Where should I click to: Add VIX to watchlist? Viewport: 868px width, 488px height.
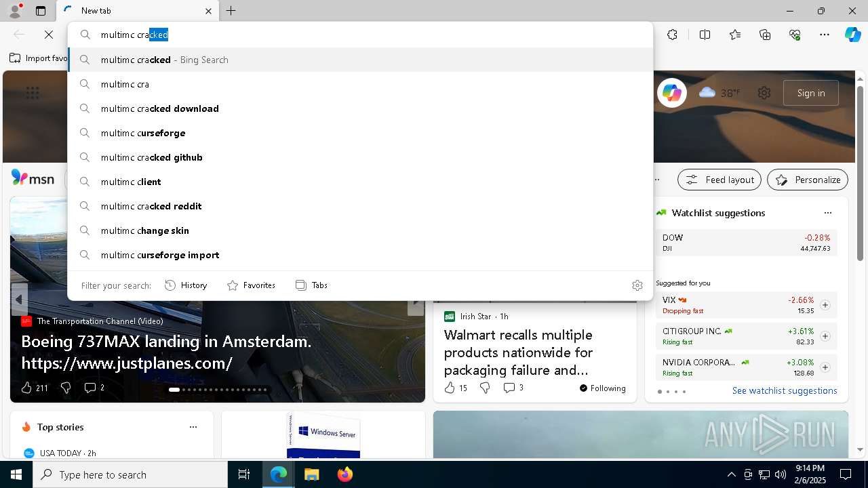(x=825, y=305)
